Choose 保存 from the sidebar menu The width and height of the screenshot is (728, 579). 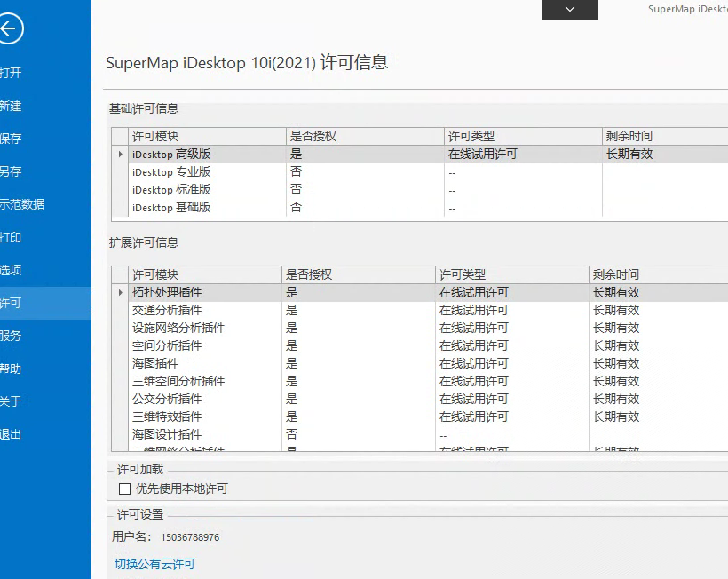click(x=45, y=139)
